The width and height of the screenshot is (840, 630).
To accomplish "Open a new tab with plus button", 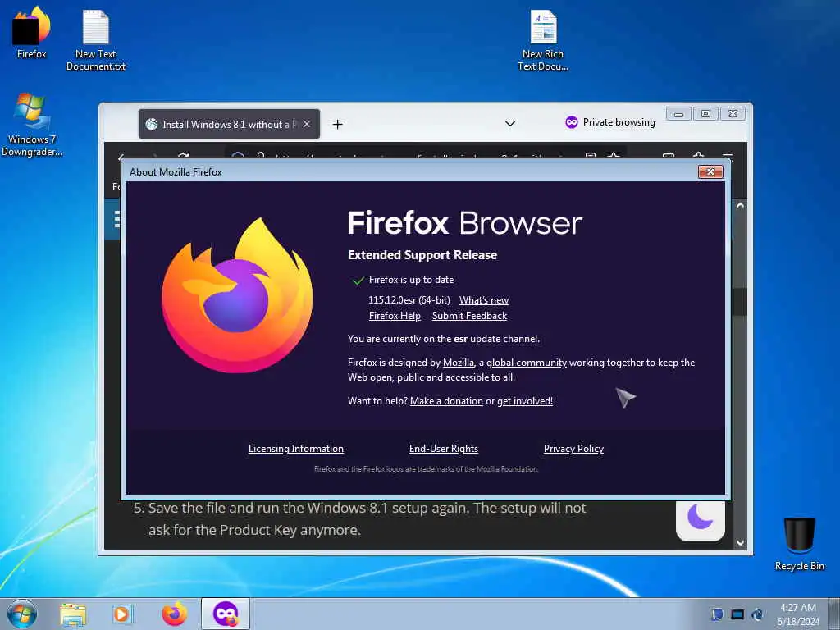I will (x=337, y=125).
